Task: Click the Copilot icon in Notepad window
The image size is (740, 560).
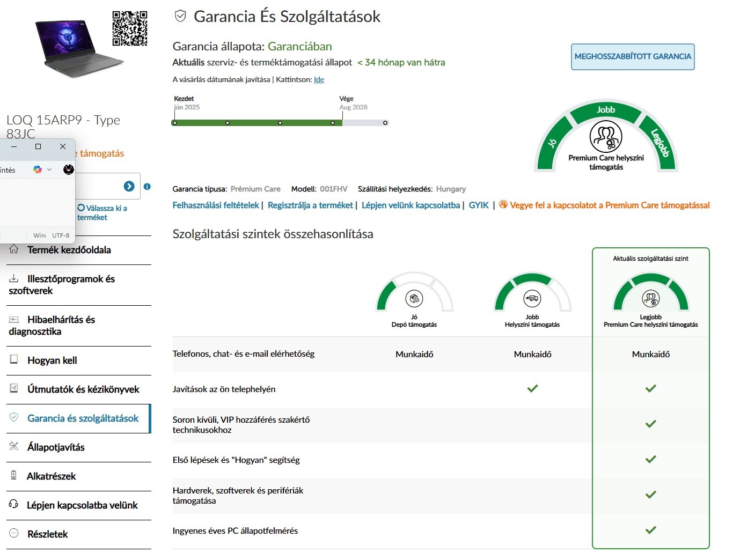Action: point(37,170)
